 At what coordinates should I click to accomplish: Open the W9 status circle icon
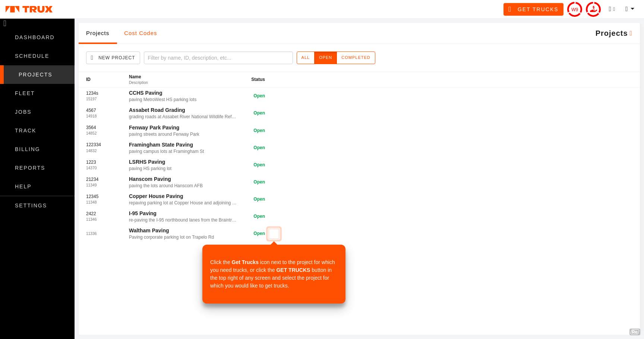(574, 9)
